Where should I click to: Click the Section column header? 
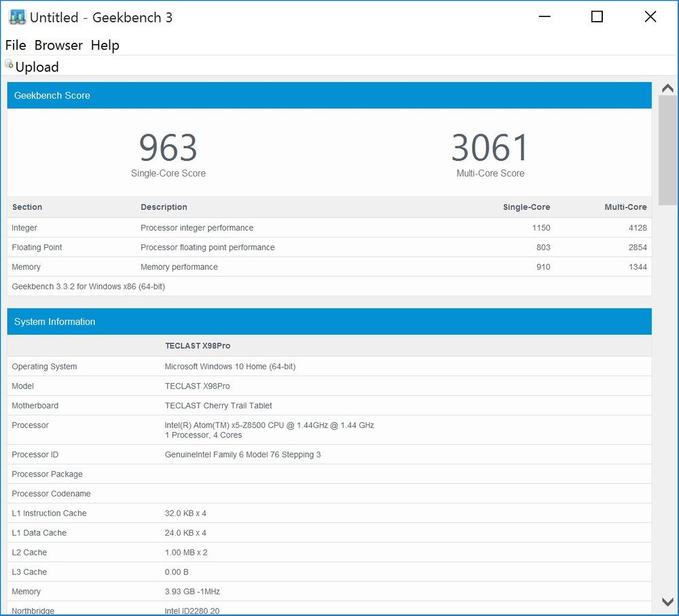[27, 207]
